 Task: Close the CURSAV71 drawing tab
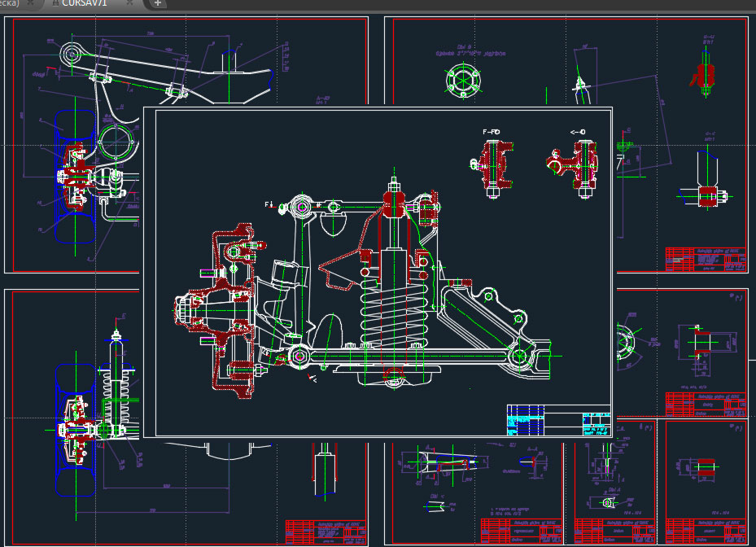pos(129,2)
